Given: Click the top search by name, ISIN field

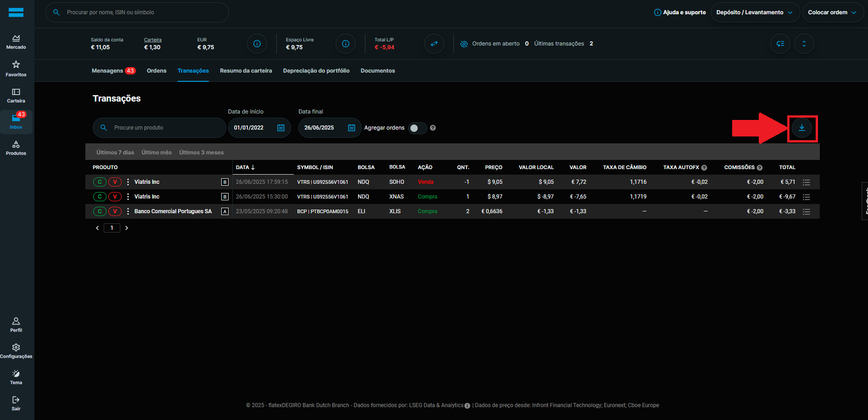Looking at the screenshot, I should pyautogui.click(x=137, y=12).
